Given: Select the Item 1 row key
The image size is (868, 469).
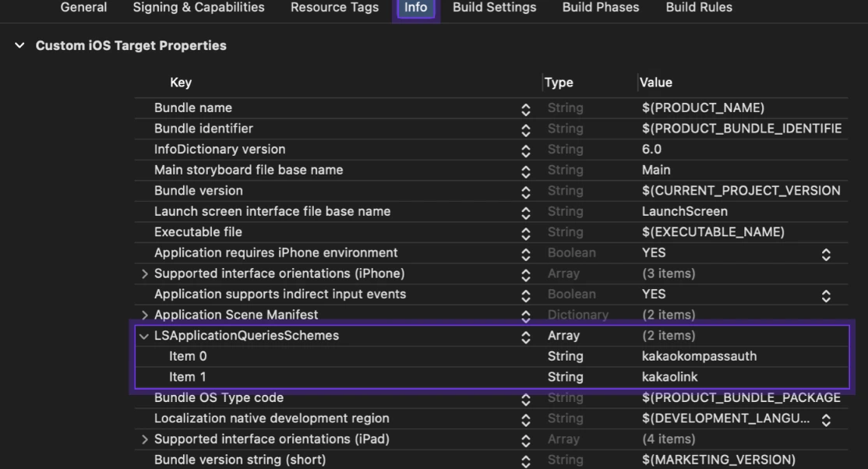Looking at the screenshot, I should 187,377.
